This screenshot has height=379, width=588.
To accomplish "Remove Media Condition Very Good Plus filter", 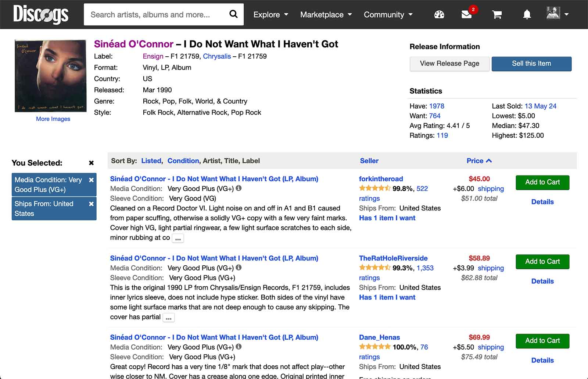I will (91, 180).
